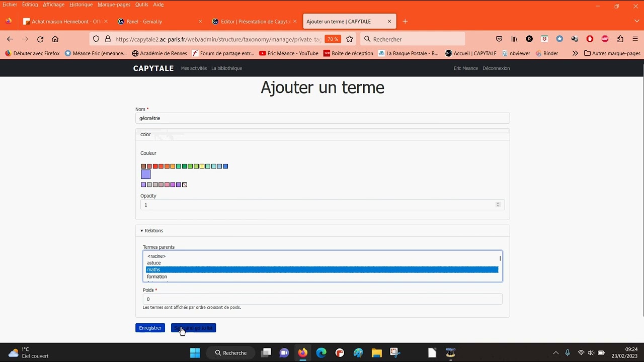
Task: Open the tracking protection shield icon
Action: tap(96, 39)
